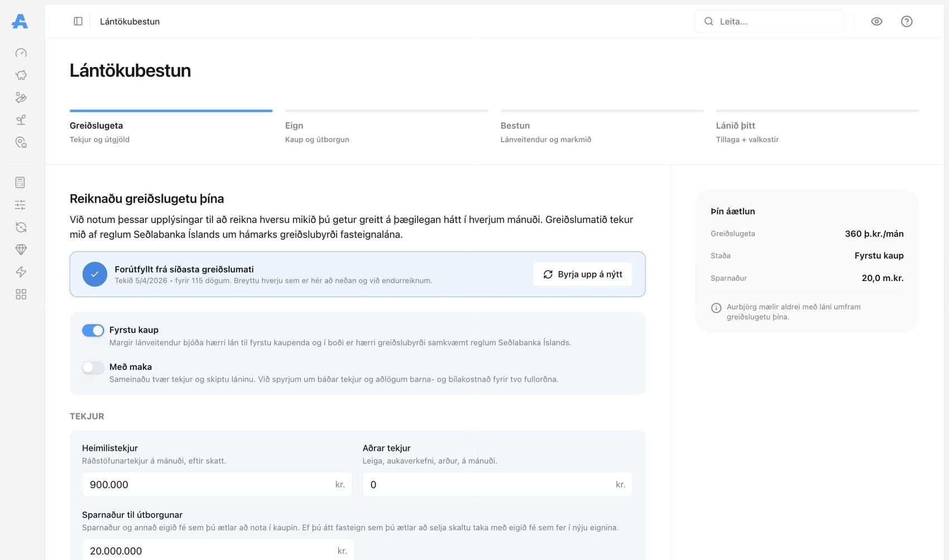The width and height of the screenshot is (949, 560).
Task: Click the Heimilistekjur input showing 900.000
Action: point(217,485)
